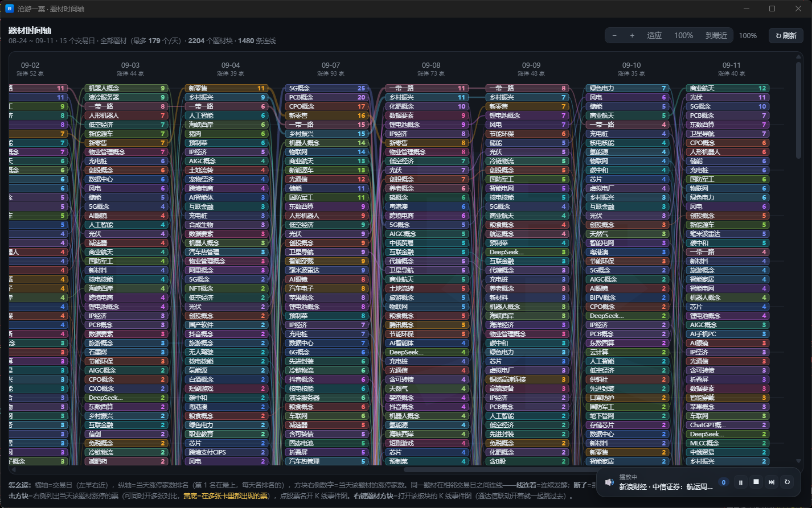Viewport: 812px width, 508px height.
Task: Open the 跨境支付CIPS block under 09-04
Action: 227,452
